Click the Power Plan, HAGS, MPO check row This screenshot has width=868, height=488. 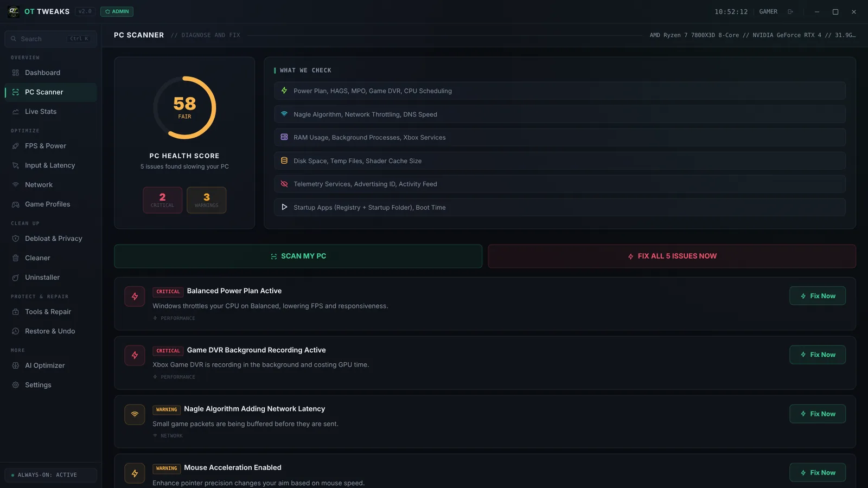click(x=560, y=91)
